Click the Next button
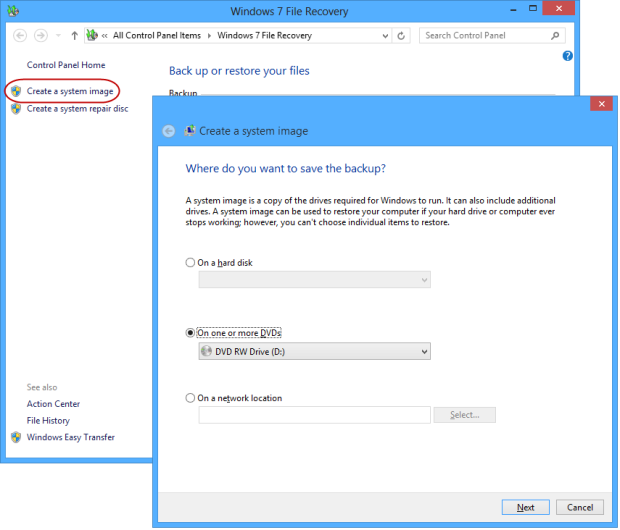 pyautogui.click(x=525, y=507)
